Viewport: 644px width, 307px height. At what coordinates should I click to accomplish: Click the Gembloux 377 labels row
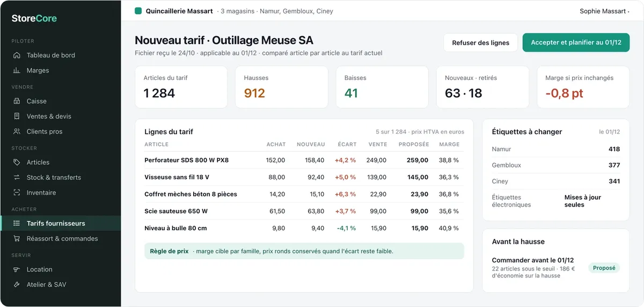(555, 165)
